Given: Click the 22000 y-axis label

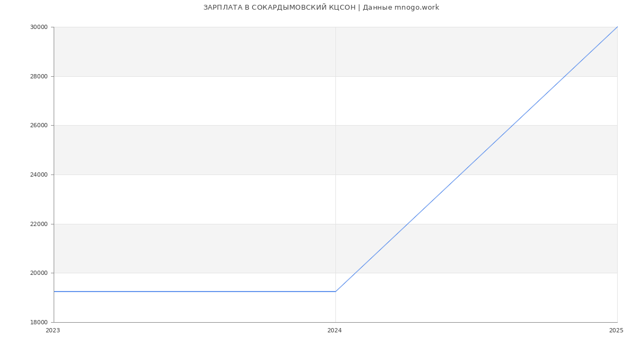Looking at the screenshot, I should (39, 224).
